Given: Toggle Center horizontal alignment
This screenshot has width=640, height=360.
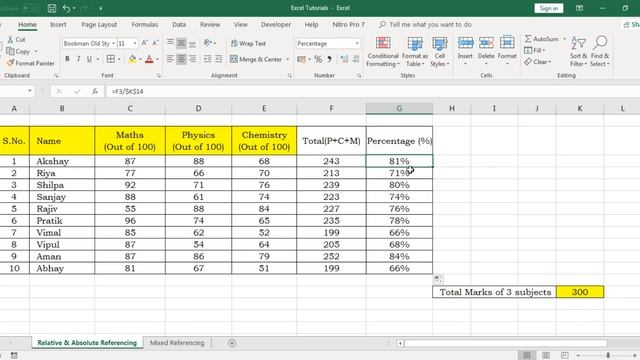Looking at the screenshot, I should click(x=181, y=59).
